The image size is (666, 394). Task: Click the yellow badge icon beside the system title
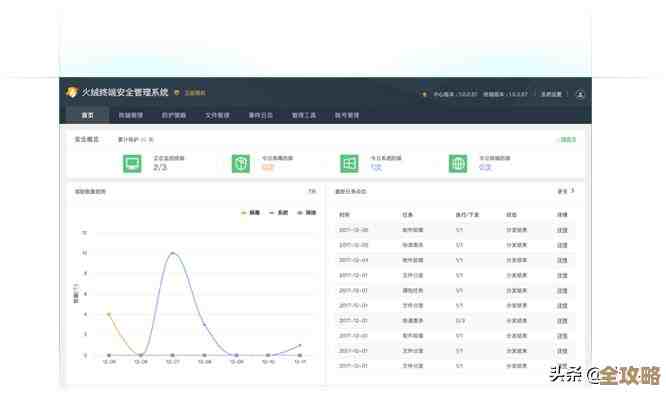tap(177, 93)
